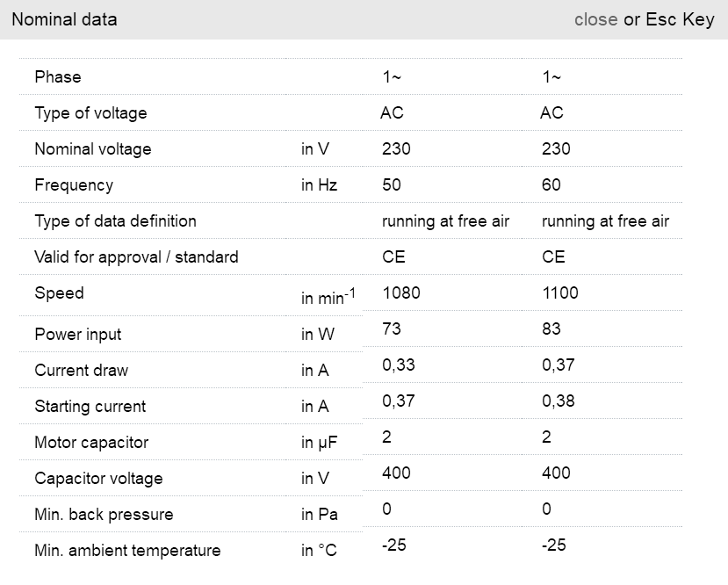Image resolution: width=728 pixels, height=585 pixels.
Task: Click the Type of voltage label
Action: pos(90,113)
